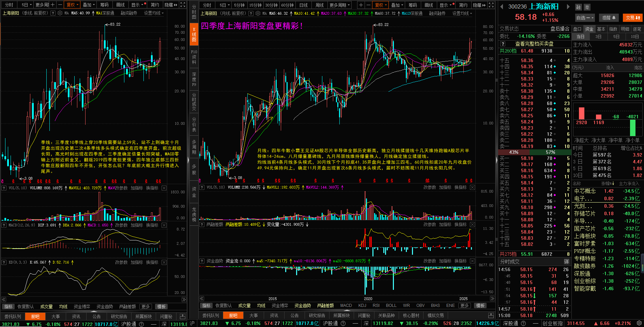Screen dimensions: 644x327
Task: Click expand-up icon at right of left bottom tabs
Action: 182,316
